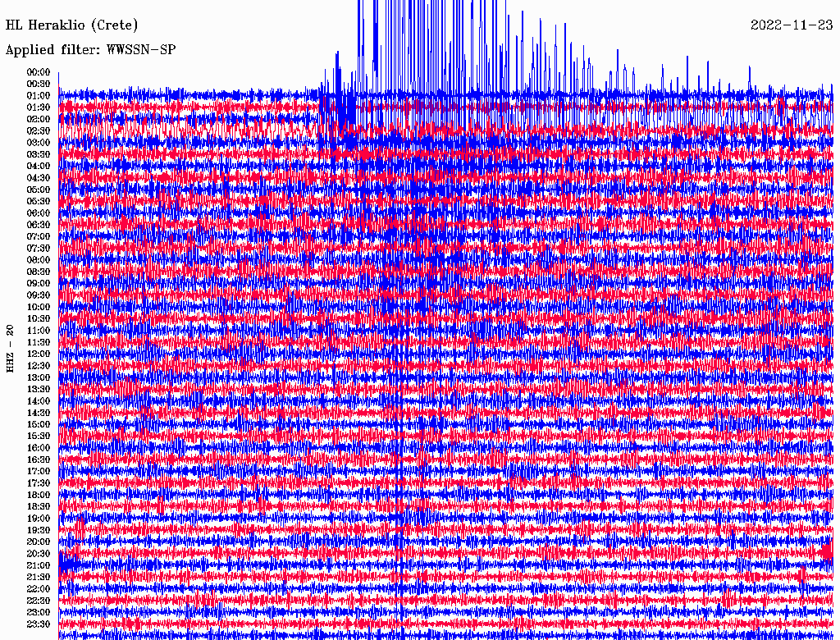Image resolution: width=840 pixels, height=640 pixels.
Task: Select the 21:00 time marker
Action: pos(39,565)
